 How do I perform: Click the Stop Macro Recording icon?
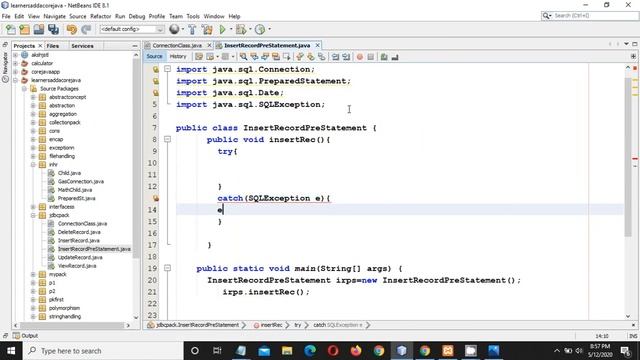click(371, 57)
